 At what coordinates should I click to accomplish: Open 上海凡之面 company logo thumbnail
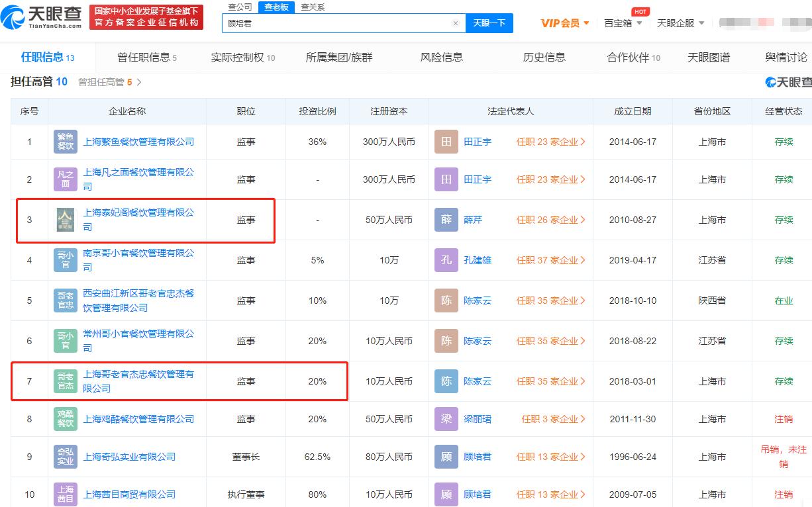(x=66, y=179)
